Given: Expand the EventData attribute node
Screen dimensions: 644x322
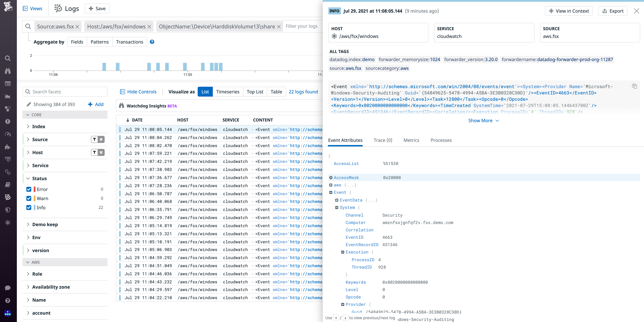Looking at the screenshot, I should (337, 200).
